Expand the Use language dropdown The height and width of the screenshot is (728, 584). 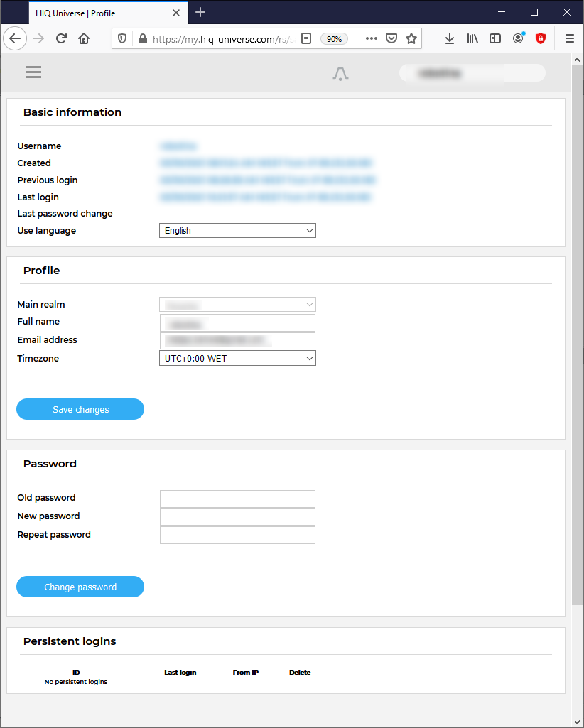coord(237,231)
